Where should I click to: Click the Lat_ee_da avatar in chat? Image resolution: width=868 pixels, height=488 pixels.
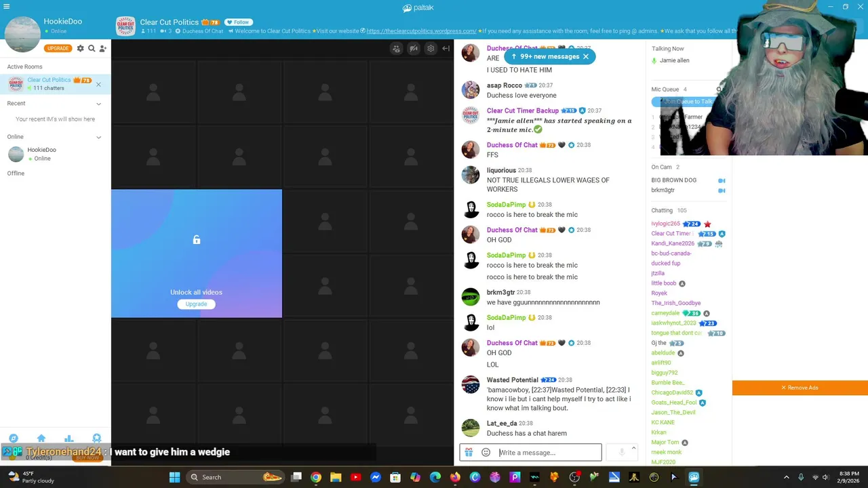click(470, 428)
